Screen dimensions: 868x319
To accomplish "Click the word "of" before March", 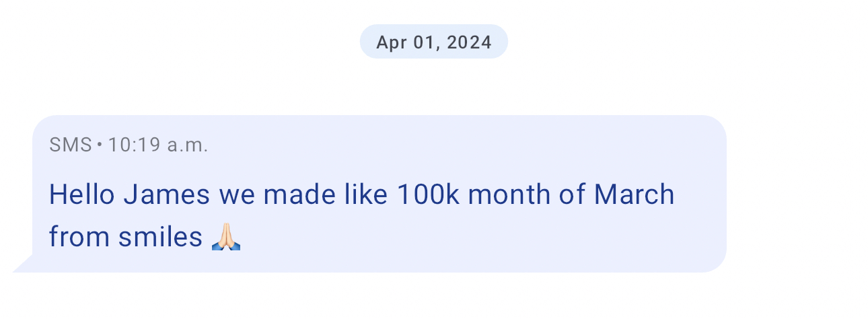I will (571, 195).
